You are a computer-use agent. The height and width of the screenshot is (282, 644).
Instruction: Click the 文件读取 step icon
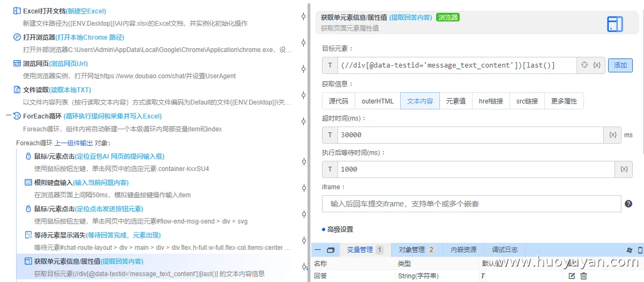click(x=17, y=90)
